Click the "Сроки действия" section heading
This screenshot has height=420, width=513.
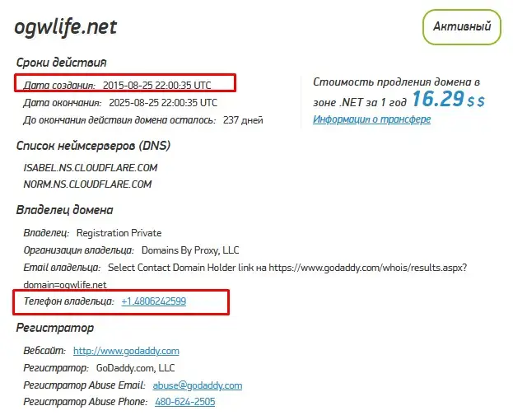pyautogui.click(x=61, y=63)
